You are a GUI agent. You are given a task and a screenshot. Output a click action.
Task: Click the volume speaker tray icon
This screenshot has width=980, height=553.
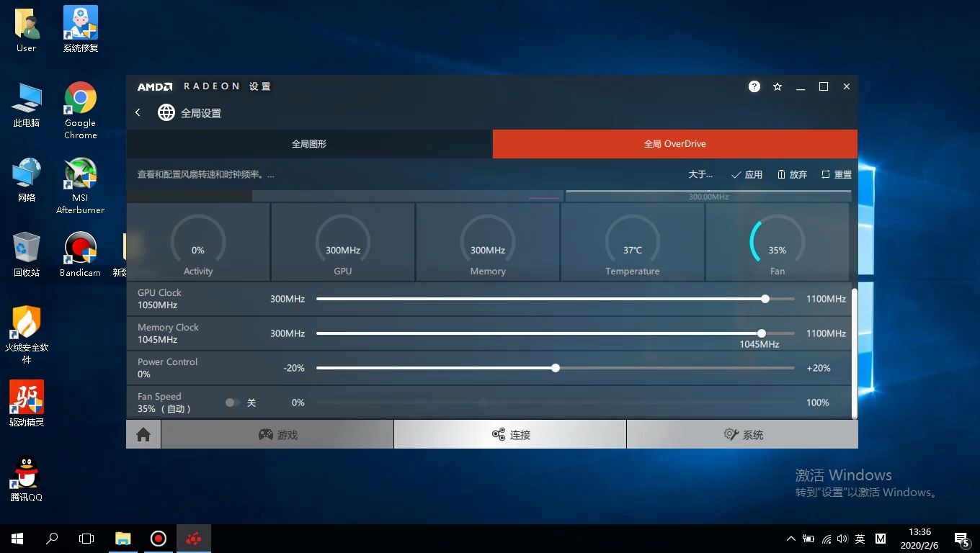pyautogui.click(x=842, y=539)
